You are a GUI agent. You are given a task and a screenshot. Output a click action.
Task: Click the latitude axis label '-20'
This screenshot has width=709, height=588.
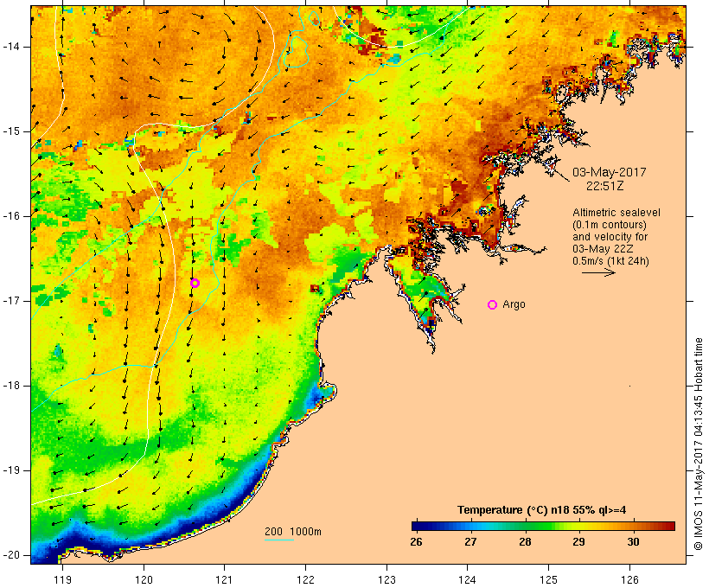(11, 555)
